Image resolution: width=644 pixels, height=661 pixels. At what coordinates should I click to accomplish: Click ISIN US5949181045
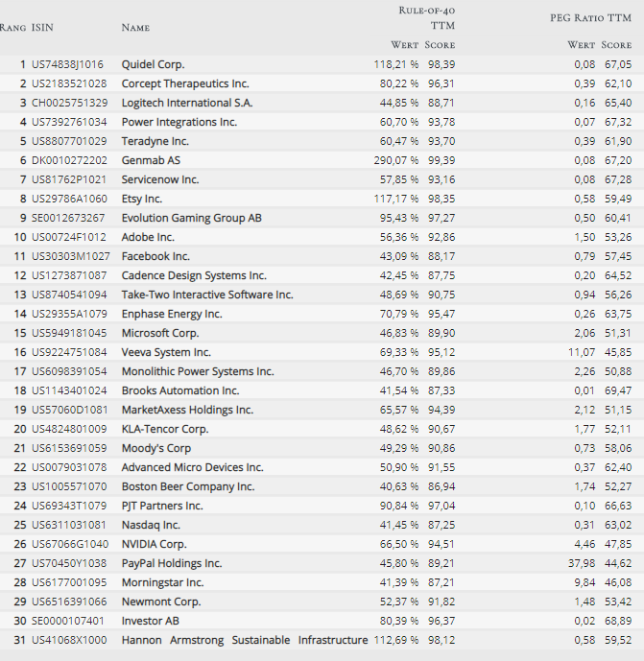tap(69, 333)
